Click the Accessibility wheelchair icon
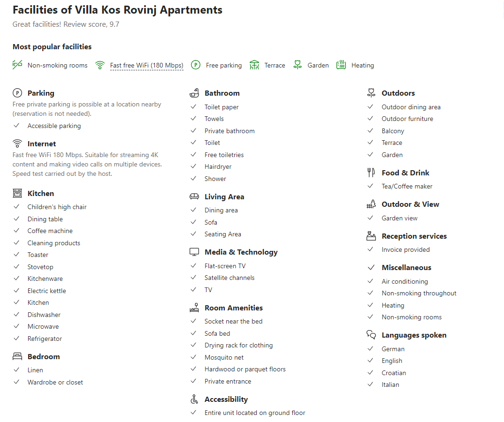 point(194,399)
